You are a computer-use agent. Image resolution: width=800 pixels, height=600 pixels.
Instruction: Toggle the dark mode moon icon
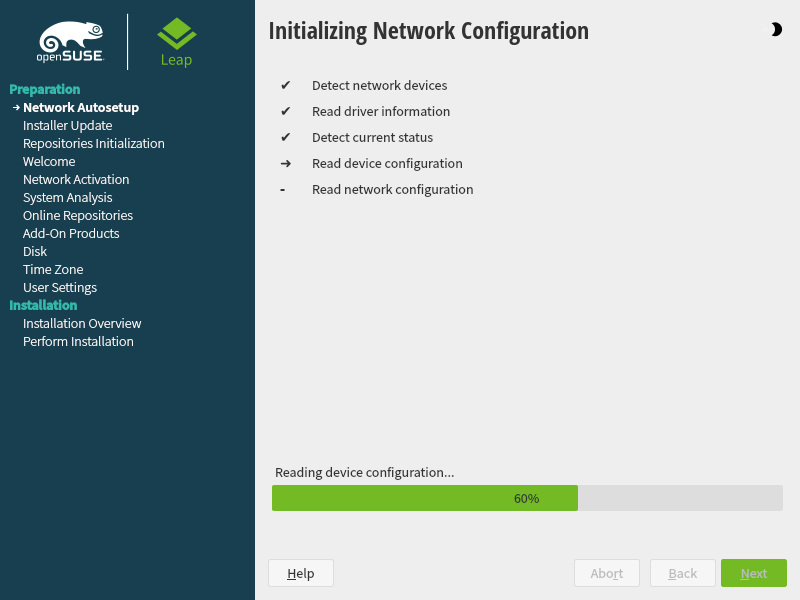[776, 30]
